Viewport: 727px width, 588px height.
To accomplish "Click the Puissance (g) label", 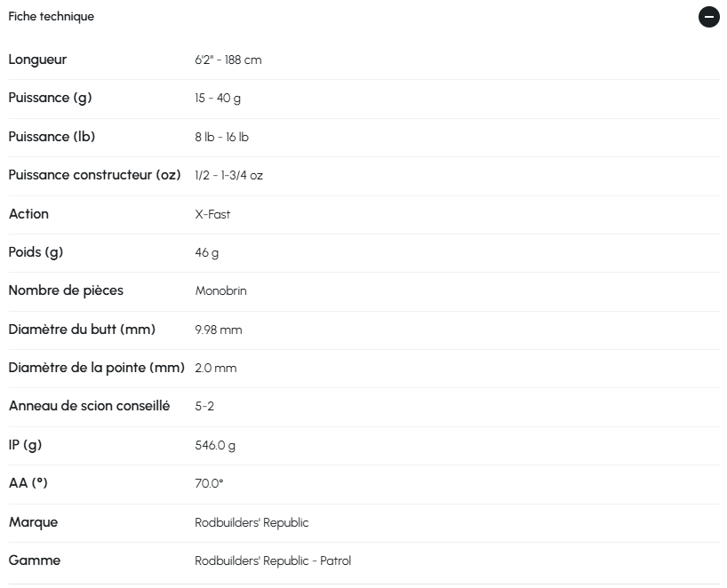I will (x=50, y=98).
